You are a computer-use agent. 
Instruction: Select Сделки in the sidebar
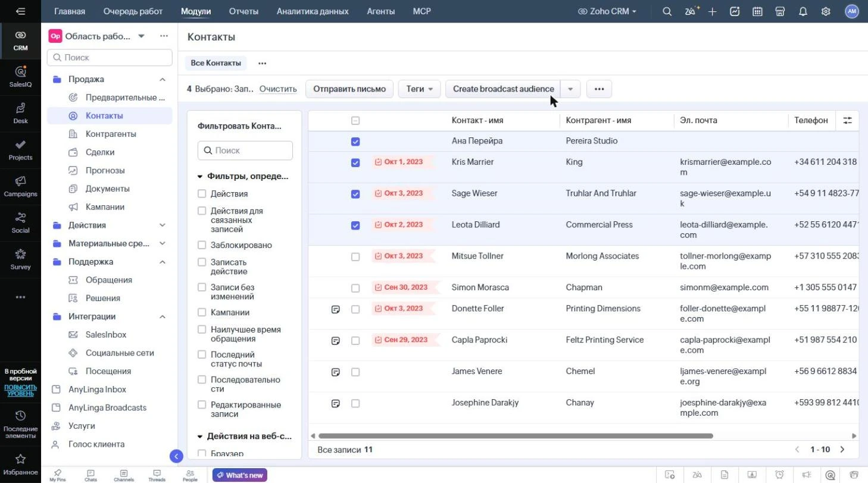pos(100,152)
